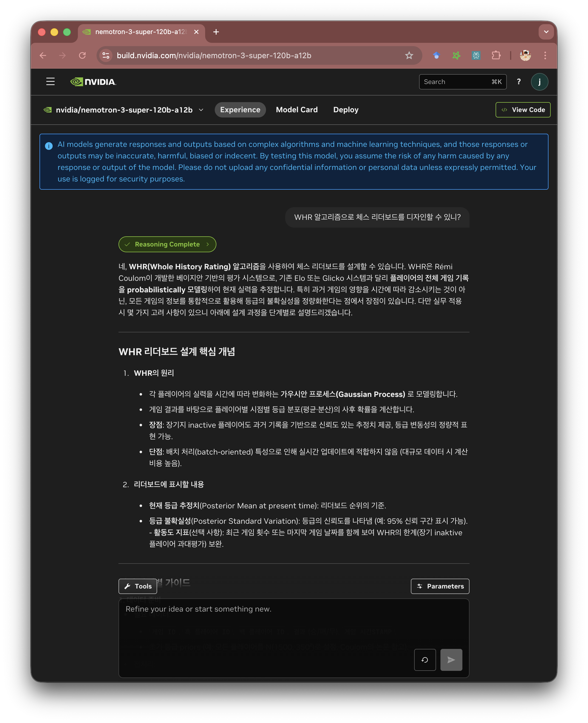The width and height of the screenshot is (588, 723).
Task: Bookmark page with the star icon
Action: click(x=409, y=56)
